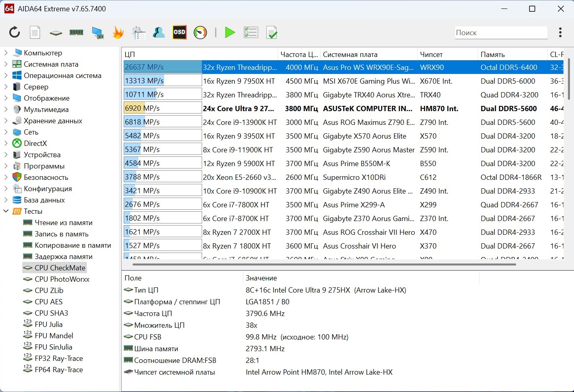Open the Report page icon
The height and width of the screenshot is (392, 574).
coord(35,32)
